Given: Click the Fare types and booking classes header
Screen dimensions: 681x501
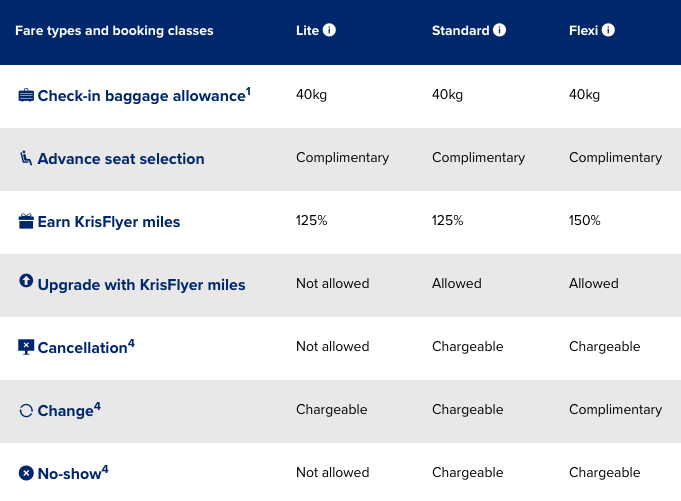Looking at the screenshot, I should coord(114,31).
